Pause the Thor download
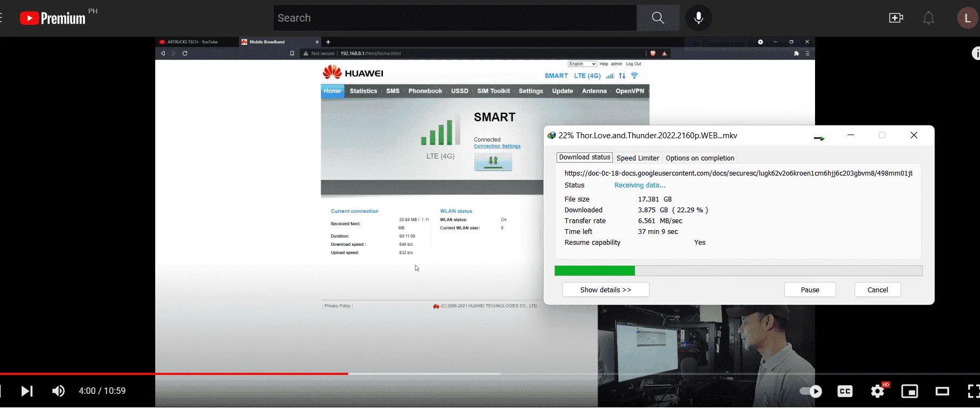 (810, 290)
